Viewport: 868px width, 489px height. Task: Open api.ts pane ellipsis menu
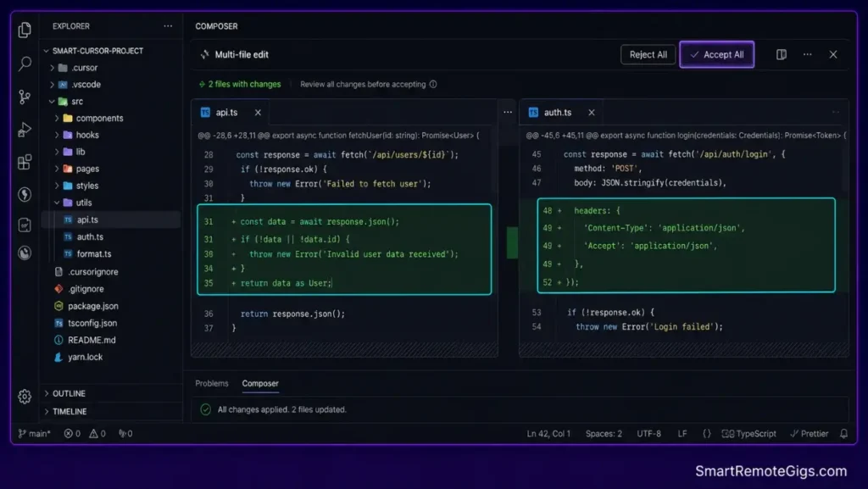click(508, 113)
